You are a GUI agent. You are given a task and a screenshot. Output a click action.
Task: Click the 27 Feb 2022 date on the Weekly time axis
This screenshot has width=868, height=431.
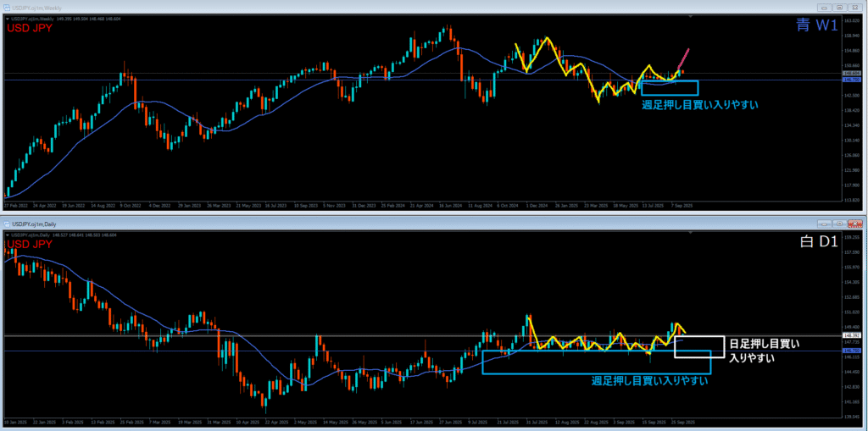pyautogui.click(x=15, y=205)
